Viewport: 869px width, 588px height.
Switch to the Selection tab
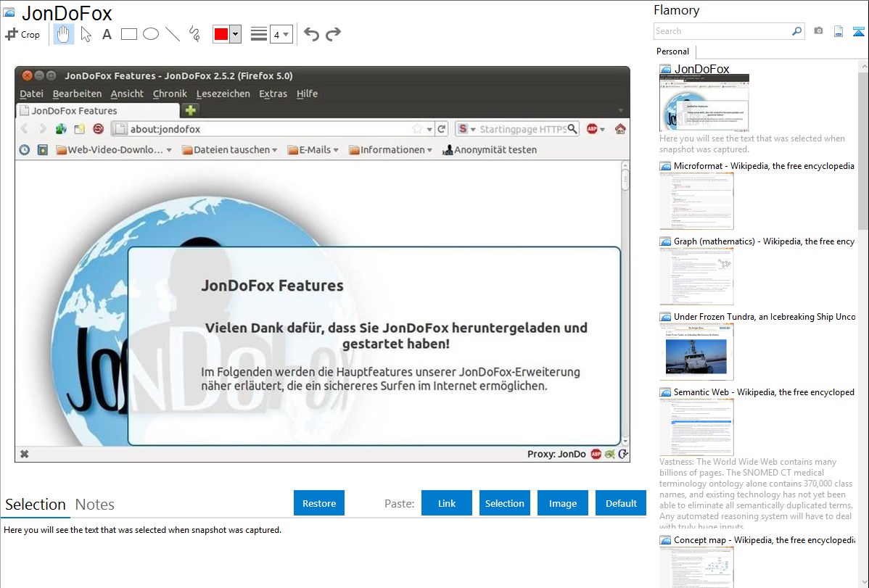[x=36, y=505]
